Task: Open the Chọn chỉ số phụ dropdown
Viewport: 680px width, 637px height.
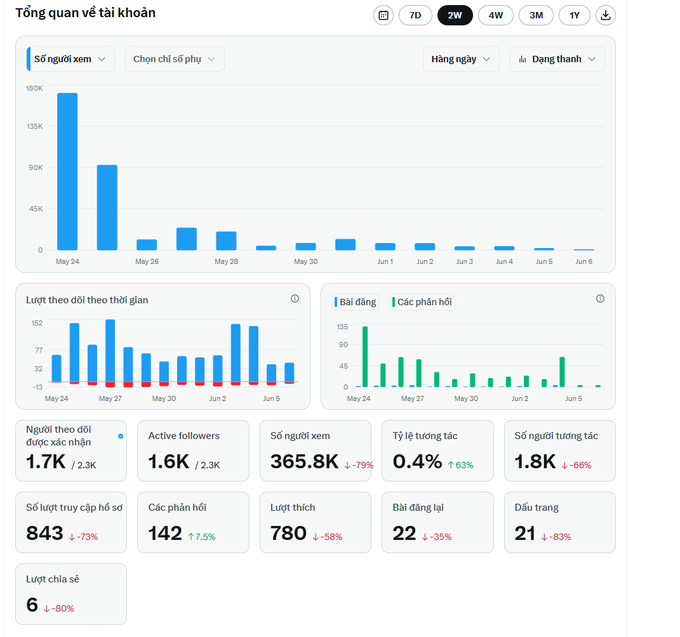Action: point(175,59)
